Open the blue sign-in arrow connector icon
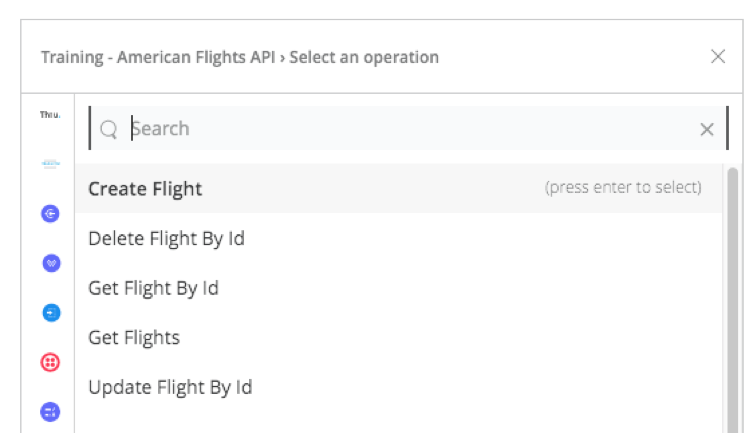The width and height of the screenshot is (756, 433). coord(51,313)
